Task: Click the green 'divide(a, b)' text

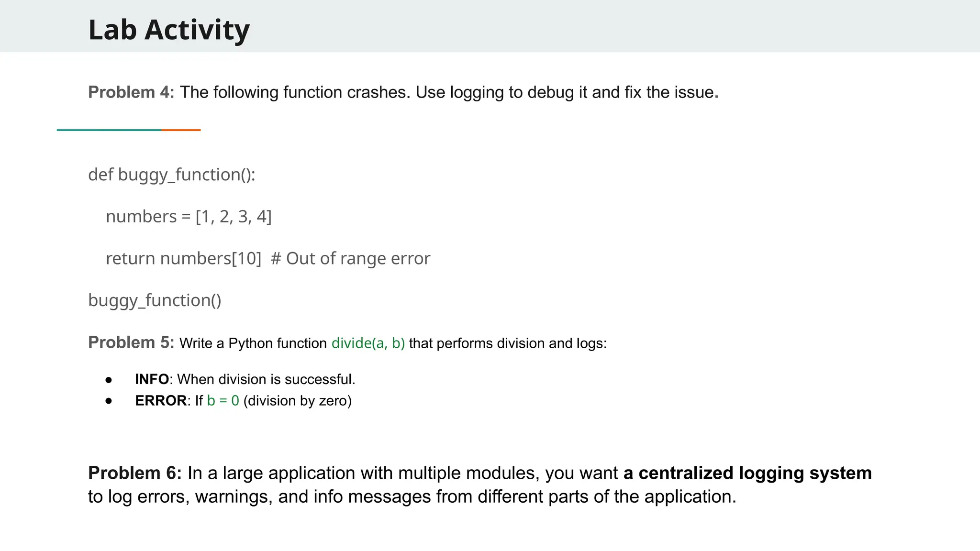Action: (368, 343)
